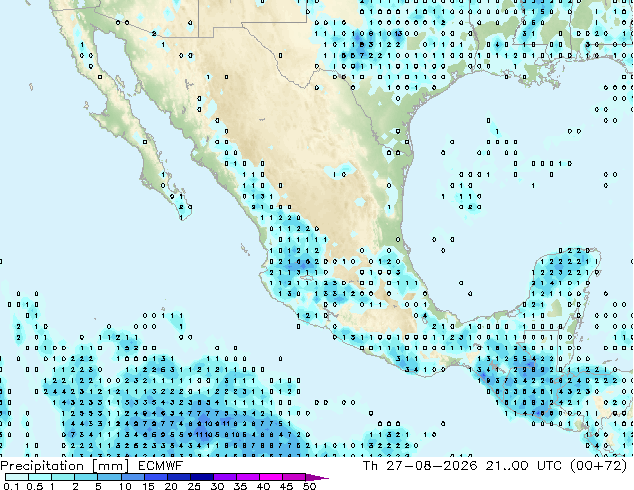Click the above-50 arrow tip of legend
This screenshot has width=634, height=490.
tap(317, 477)
